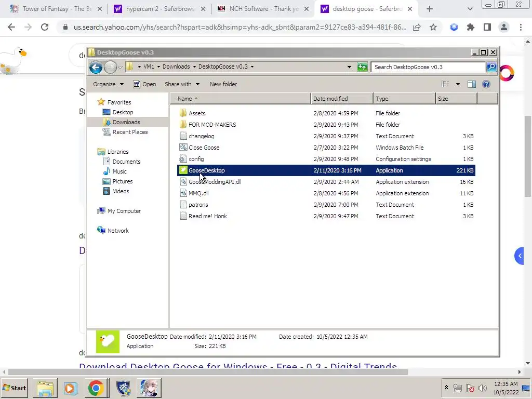Click the Chrome URL address bar
The image size is (532, 399).
pyautogui.click(x=240, y=27)
